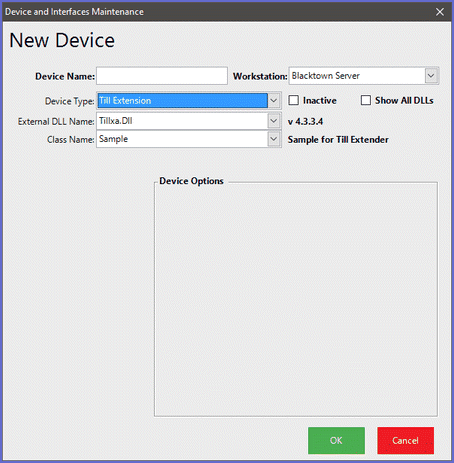
Task: Click the New Device heading
Action: 62,40
